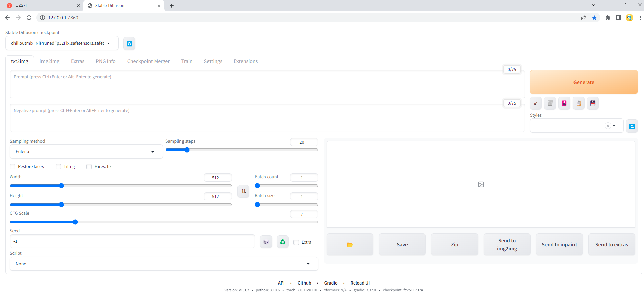Click Send to extras
This screenshot has height=298, width=644.
[x=612, y=245]
